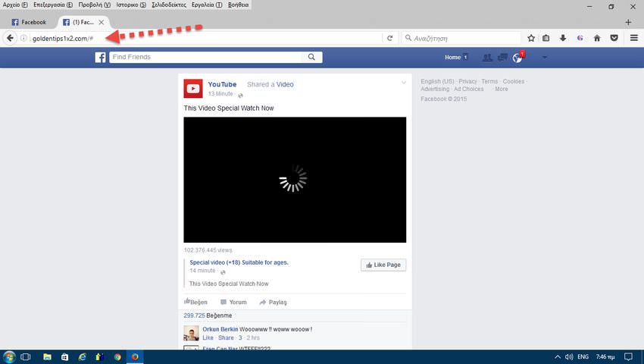This screenshot has height=364, width=644.
Task: Open the Facebook messages icon
Action: (x=502, y=58)
